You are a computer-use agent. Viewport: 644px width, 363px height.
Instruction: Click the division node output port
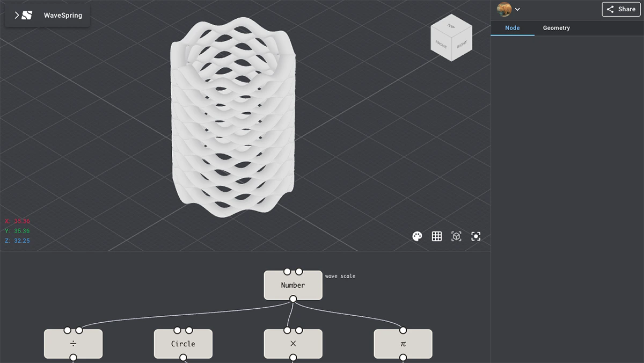(x=73, y=358)
